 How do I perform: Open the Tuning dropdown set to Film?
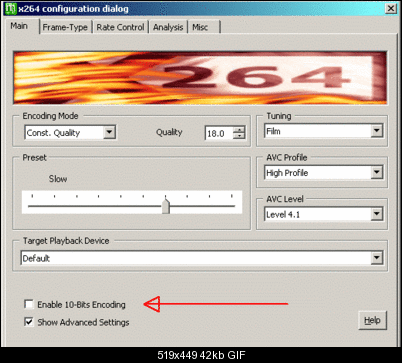coord(376,131)
